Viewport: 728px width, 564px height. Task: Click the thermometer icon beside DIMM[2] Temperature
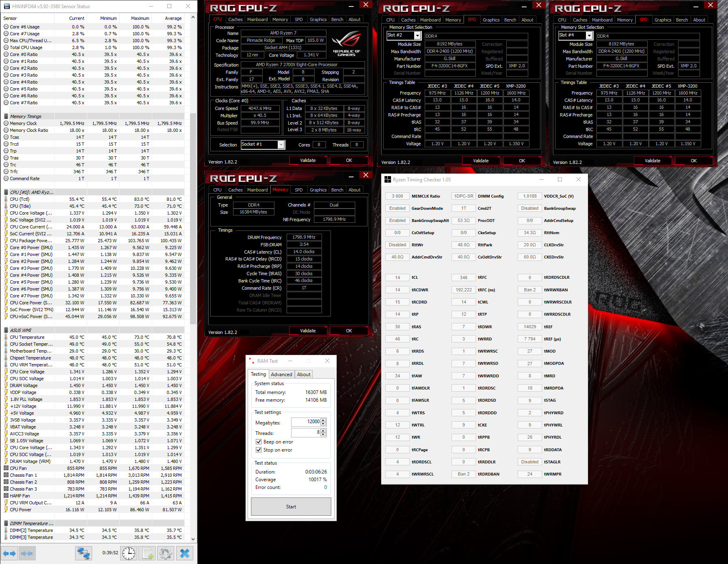[6, 530]
